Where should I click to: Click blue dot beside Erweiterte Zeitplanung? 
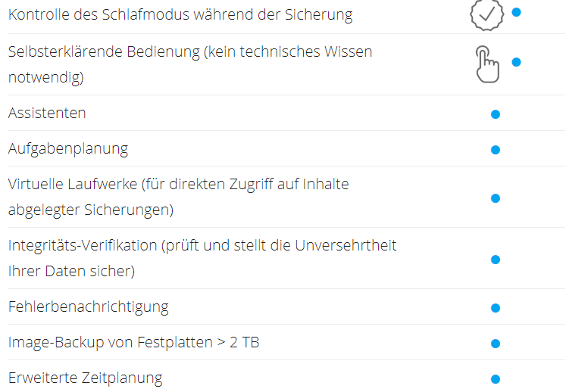[496, 378]
